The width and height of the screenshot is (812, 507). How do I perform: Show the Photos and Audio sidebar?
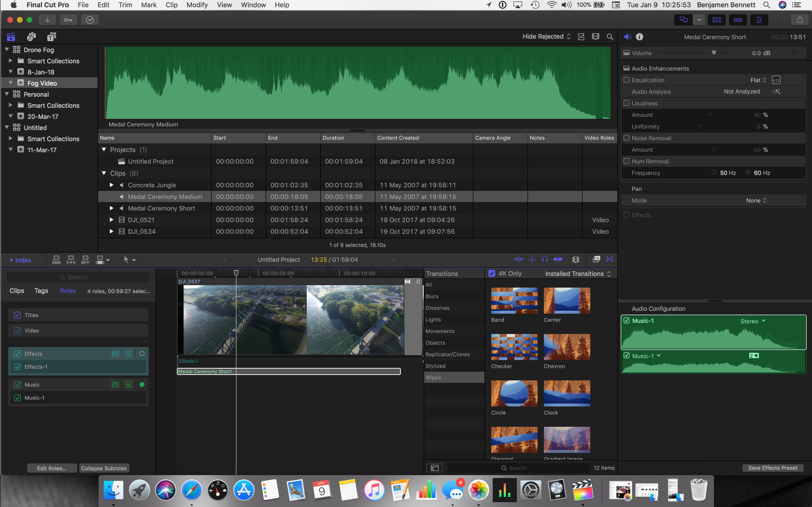pyautogui.click(x=31, y=37)
